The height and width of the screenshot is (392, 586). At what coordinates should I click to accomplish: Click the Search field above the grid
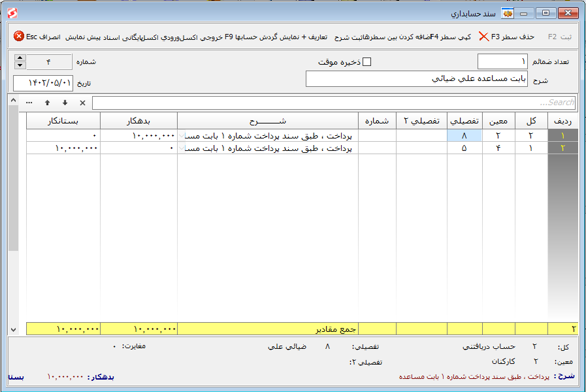coord(334,103)
